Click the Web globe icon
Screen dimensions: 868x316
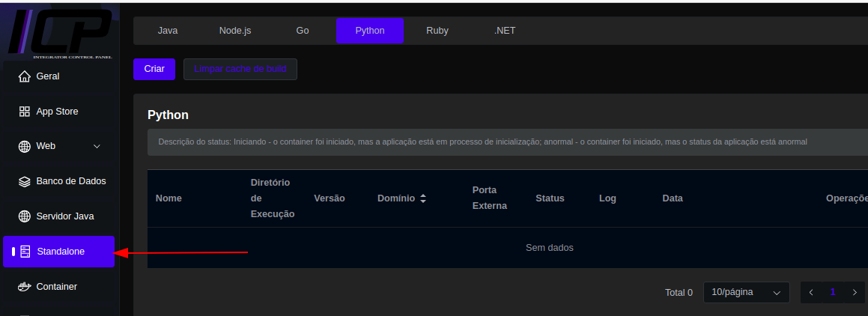tap(24, 147)
